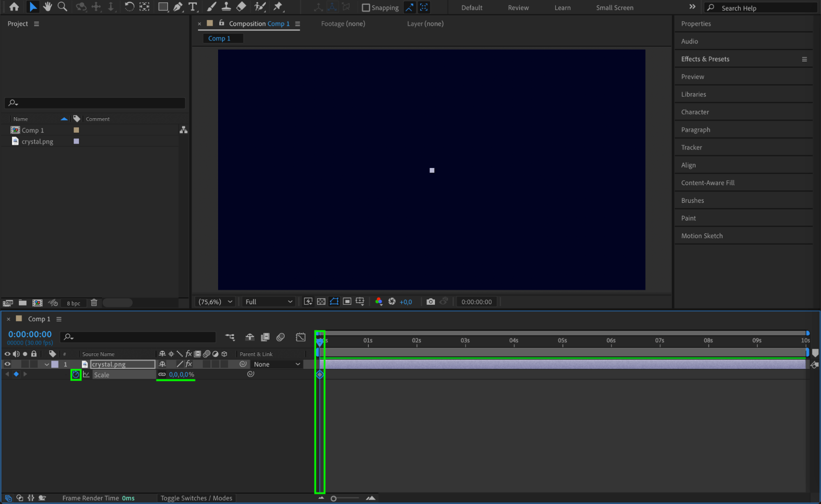Click the 8 bpc color depth button
This screenshot has width=821, height=504.
pos(74,303)
